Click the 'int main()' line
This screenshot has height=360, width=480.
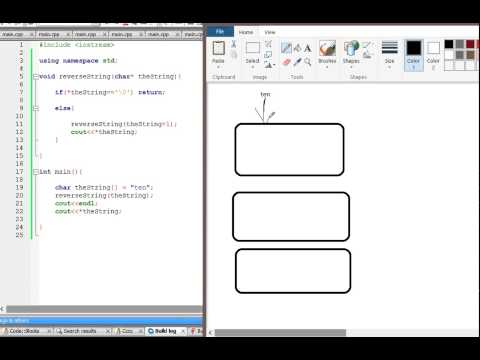[x=60, y=172]
